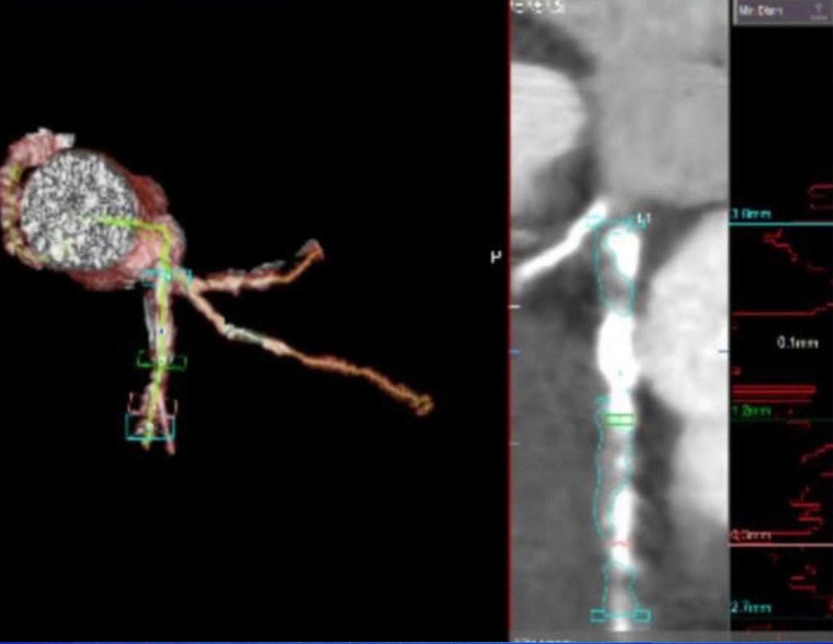Click the L1 label in the CT view
This screenshot has height=644, width=833.
click(x=643, y=219)
